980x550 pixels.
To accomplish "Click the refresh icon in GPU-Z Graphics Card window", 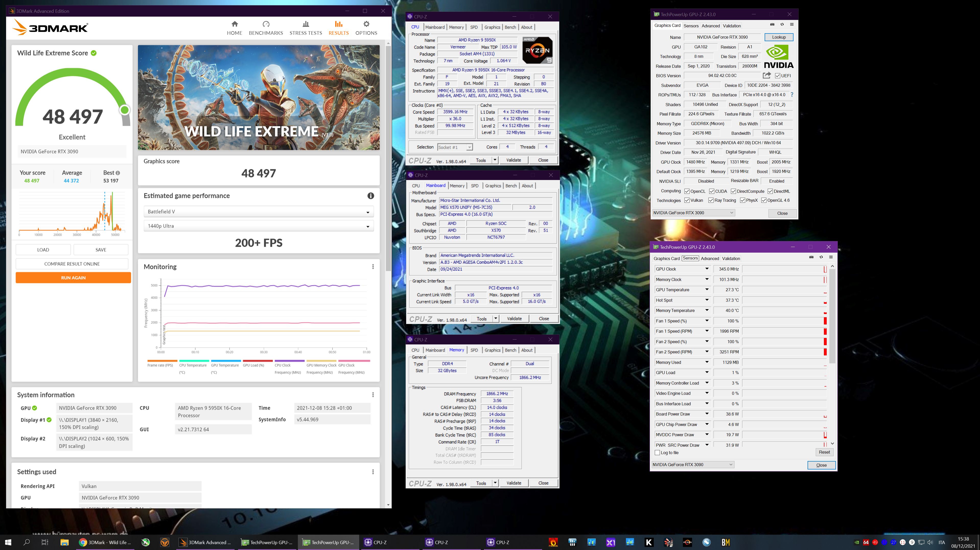I will [782, 25].
